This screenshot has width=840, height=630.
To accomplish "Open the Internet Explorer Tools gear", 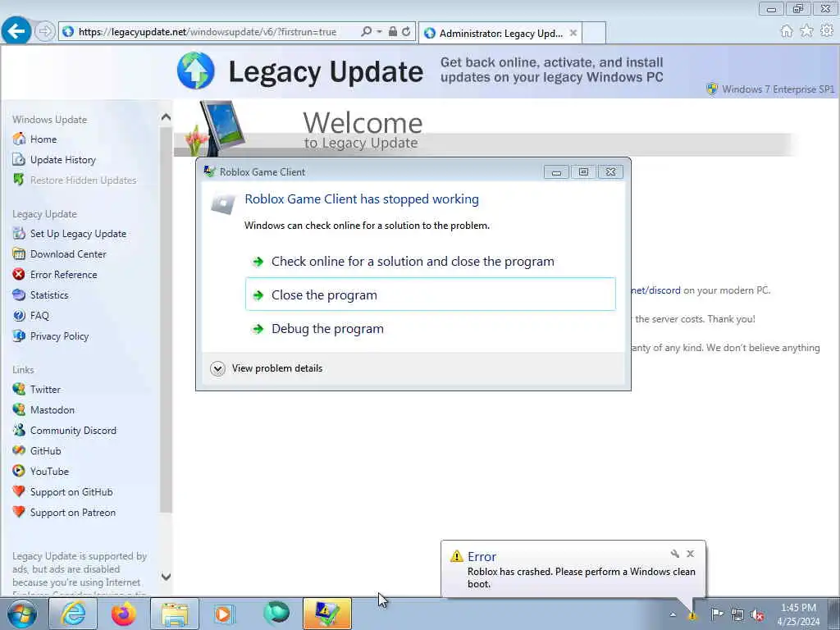I will click(827, 31).
